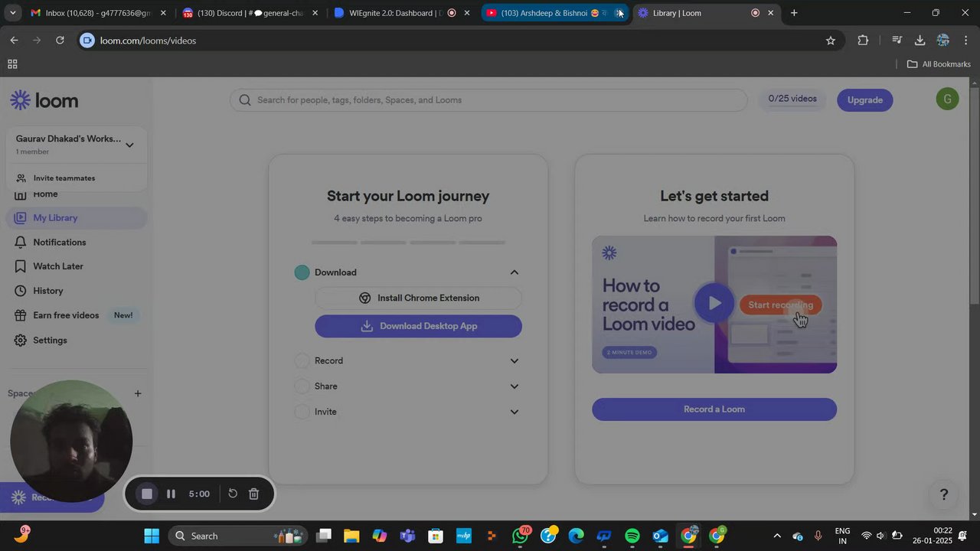Click Record a Loom button
The width and height of the screenshot is (980, 551).
714,409
